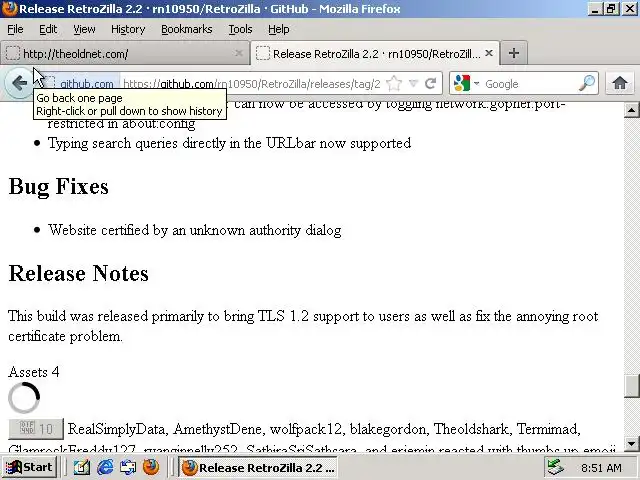The height and width of the screenshot is (480, 640).
Task: Click the Assets 4 label
Action: tap(33, 372)
